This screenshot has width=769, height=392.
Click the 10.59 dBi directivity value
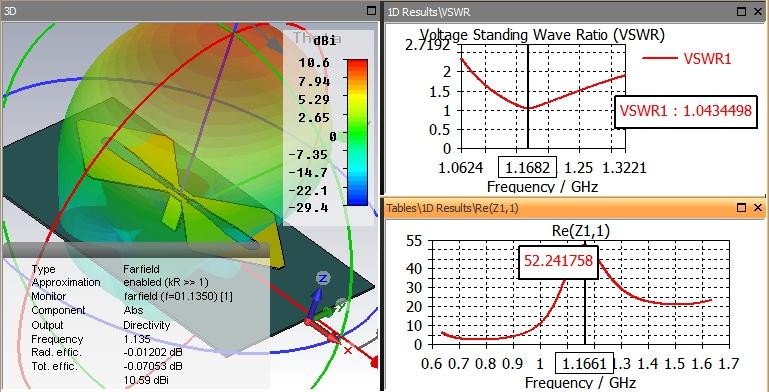146,380
